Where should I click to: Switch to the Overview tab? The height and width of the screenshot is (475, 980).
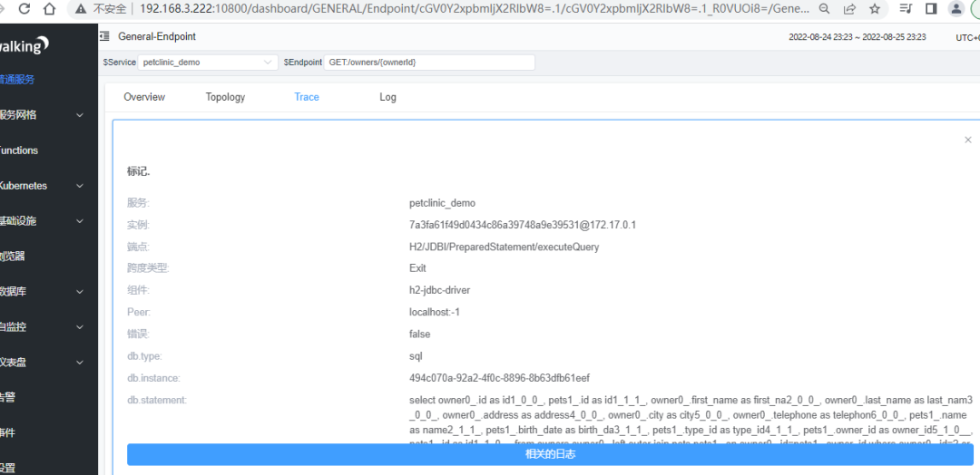click(144, 97)
